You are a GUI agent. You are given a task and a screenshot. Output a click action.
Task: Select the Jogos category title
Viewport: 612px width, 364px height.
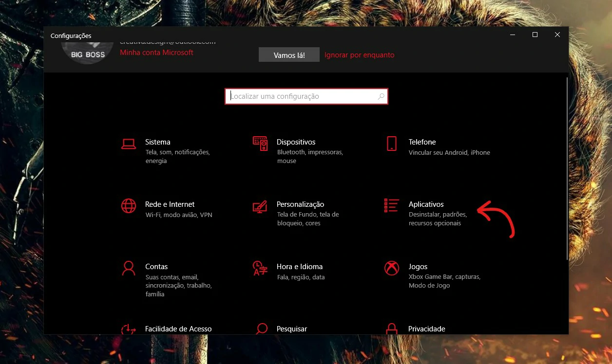418,267
